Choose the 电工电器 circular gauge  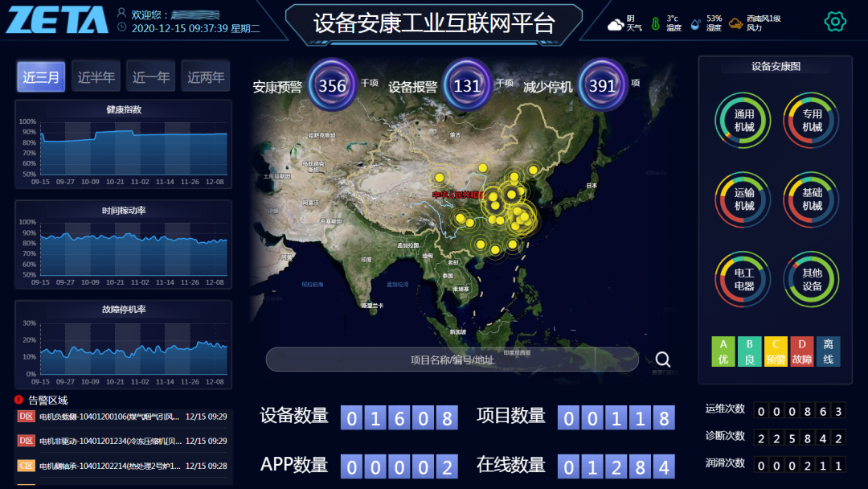point(743,279)
